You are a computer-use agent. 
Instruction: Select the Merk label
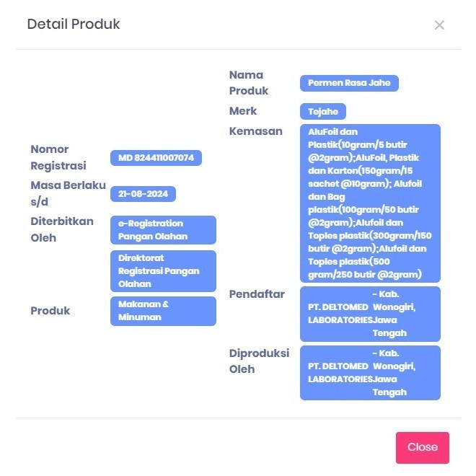tap(243, 111)
